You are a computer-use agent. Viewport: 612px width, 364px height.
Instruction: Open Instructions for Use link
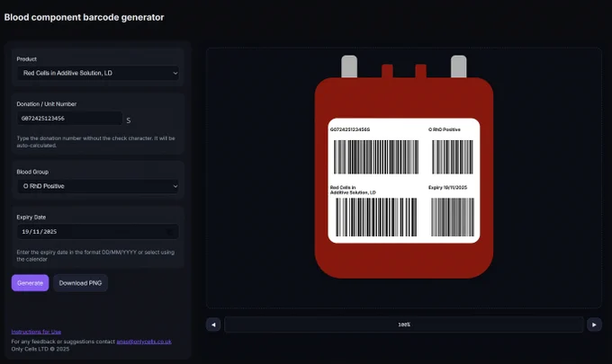(36, 332)
